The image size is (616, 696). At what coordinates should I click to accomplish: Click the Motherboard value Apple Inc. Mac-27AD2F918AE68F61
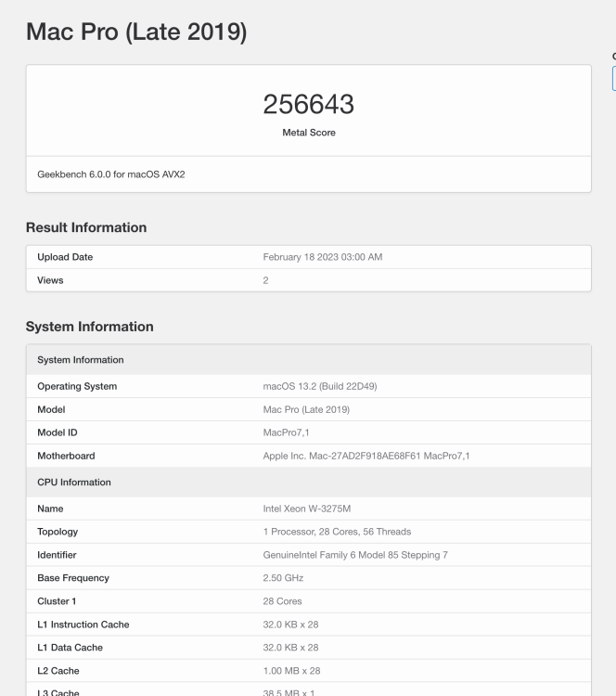(x=366, y=456)
